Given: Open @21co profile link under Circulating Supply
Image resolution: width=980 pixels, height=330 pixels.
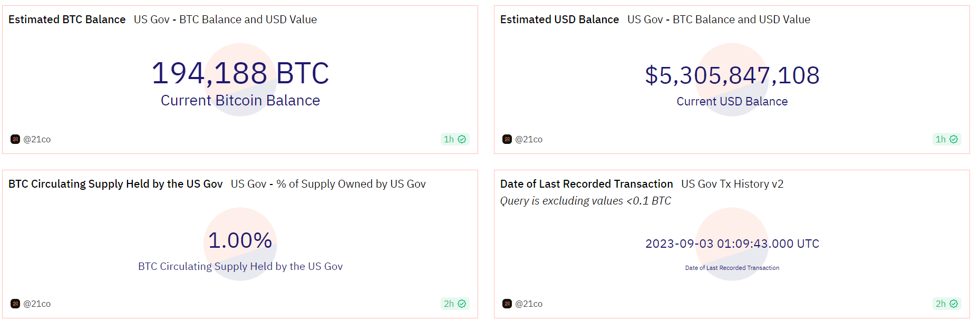Looking at the screenshot, I should tap(37, 304).
